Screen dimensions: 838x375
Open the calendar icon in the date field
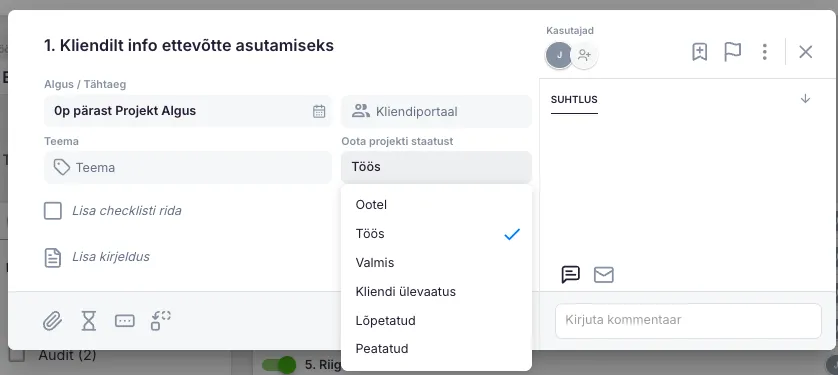(319, 111)
